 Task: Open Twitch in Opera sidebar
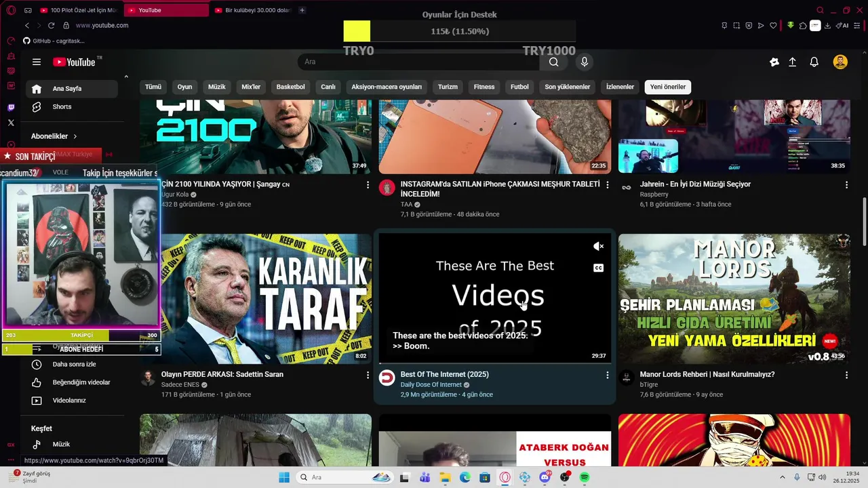(x=11, y=108)
